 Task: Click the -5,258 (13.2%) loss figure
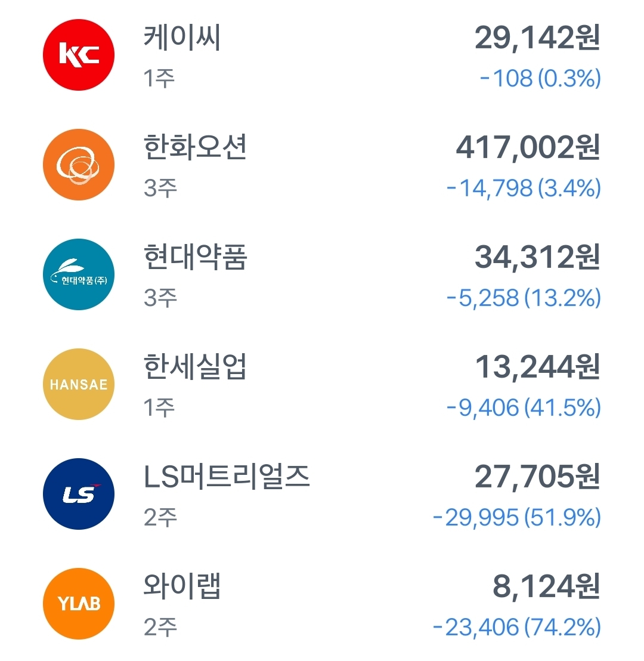click(x=524, y=298)
